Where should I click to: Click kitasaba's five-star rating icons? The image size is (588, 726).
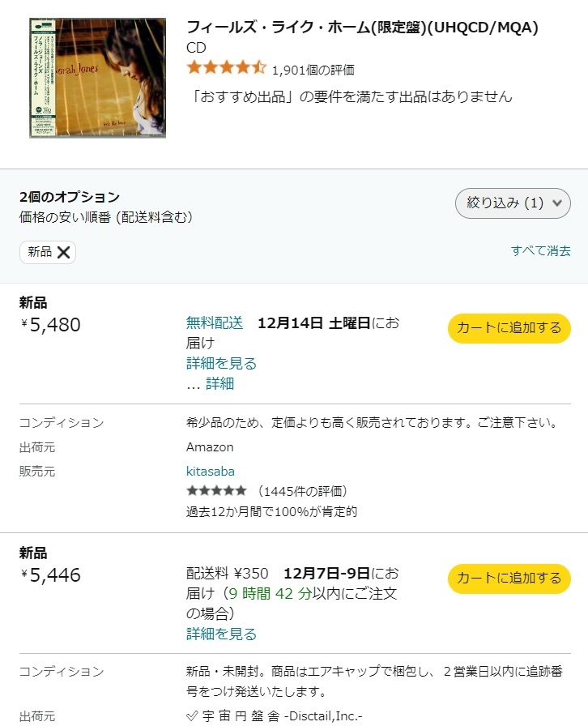pos(216,490)
